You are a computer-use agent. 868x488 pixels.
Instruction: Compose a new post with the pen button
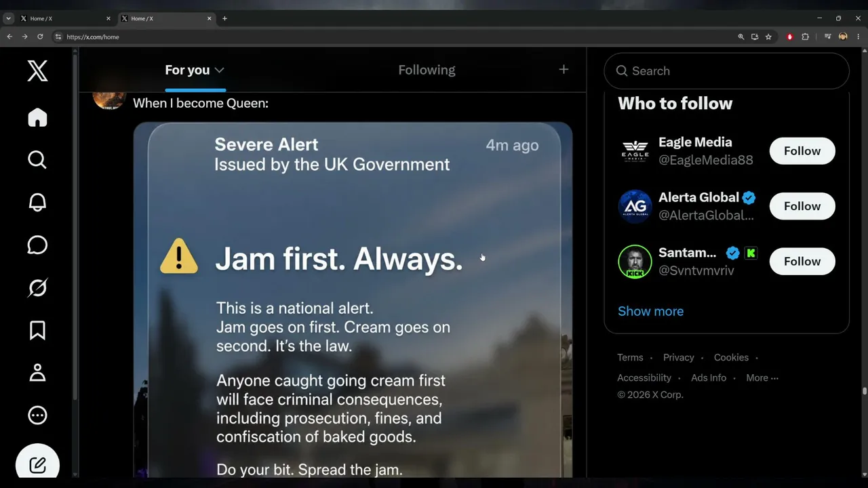point(37,465)
